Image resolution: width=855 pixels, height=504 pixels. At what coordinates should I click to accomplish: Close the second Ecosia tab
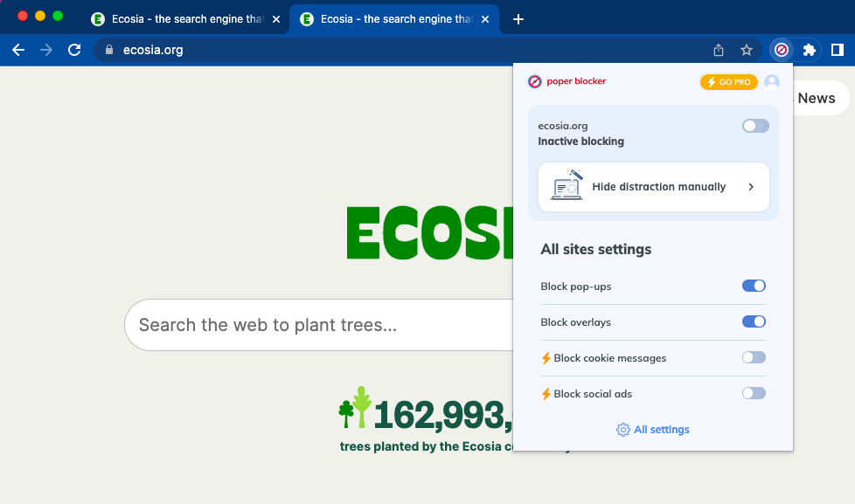tap(485, 19)
